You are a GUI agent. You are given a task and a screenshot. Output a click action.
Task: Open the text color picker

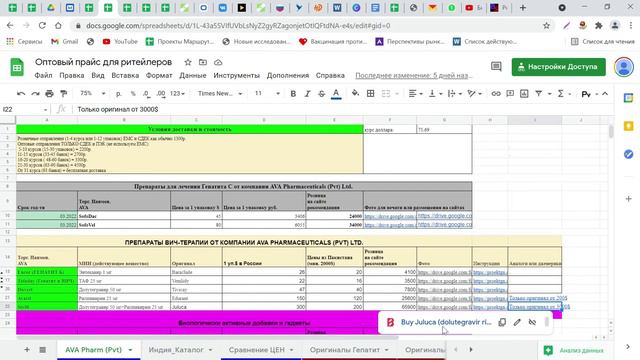click(x=336, y=94)
